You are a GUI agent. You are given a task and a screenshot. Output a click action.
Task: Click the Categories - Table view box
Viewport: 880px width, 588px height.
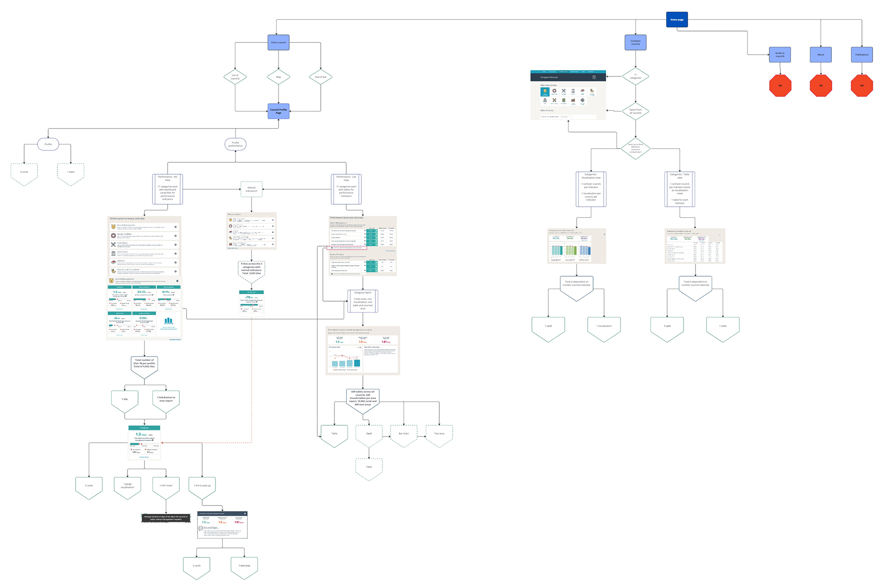click(x=680, y=189)
